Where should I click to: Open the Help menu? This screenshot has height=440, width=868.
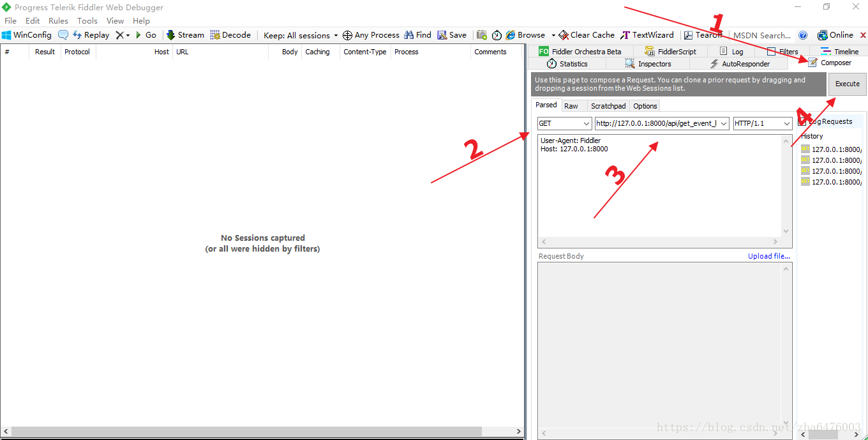[141, 20]
